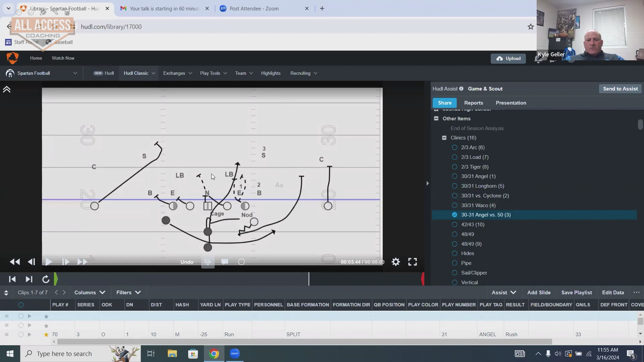Open three-dots more options menu

click(636, 292)
